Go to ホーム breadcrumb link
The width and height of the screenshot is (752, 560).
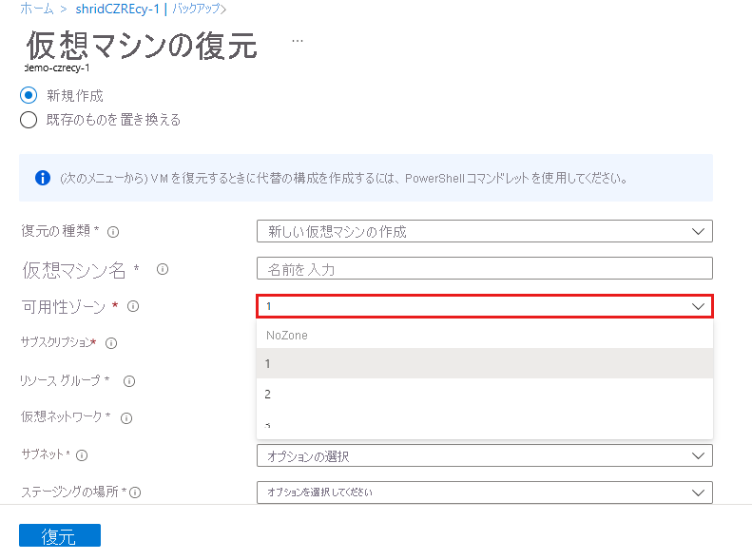click(37, 9)
